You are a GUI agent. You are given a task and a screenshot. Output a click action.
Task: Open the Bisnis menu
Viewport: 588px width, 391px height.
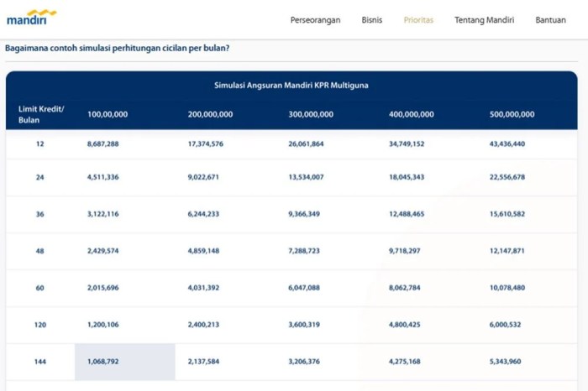point(371,20)
